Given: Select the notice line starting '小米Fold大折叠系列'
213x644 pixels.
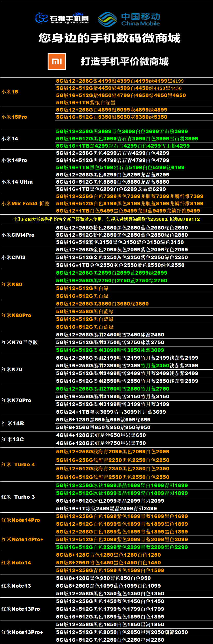Looking at the screenshot, I should 106,219.
